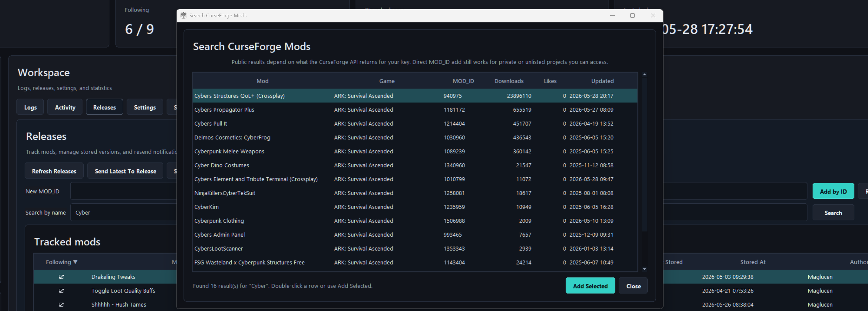Toggle following checkbox for Drakeling Tweaks
868x311 pixels.
click(x=61, y=277)
